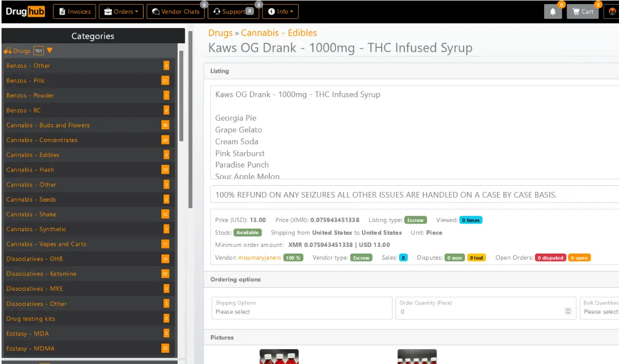Screen dimensions: 619x364
Task: Click the Cannabis - Edibles breadcrumb link
Action: coord(279,33)
